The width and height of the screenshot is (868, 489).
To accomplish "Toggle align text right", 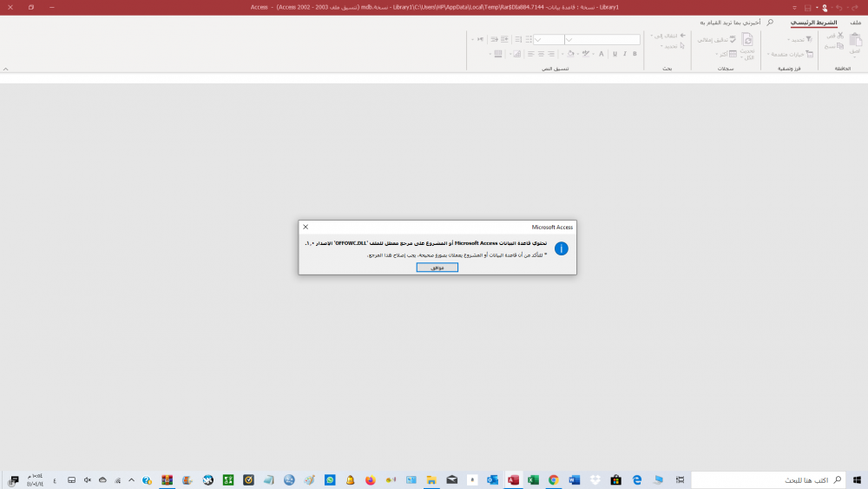I will pyautogui.click(x=551, y=54).
